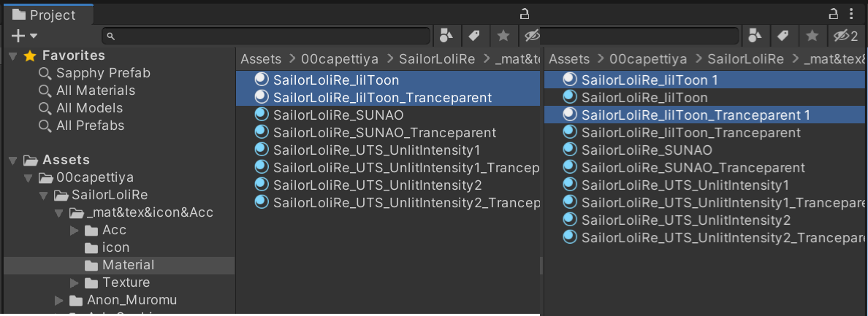This screenshot has width=868, height=316.
Task: Click the Search by Label tag icon in the left panel
Action: click(x=473, y=35)
